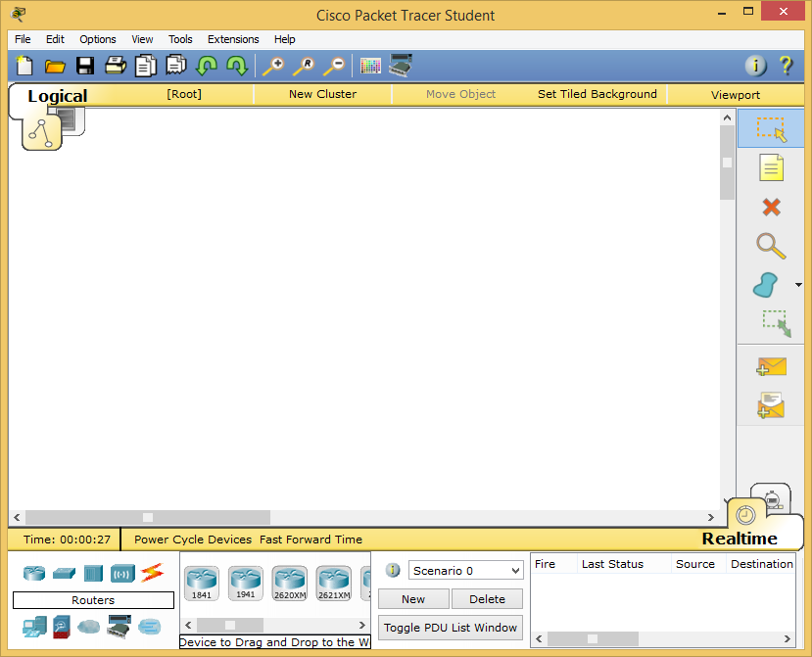Undo with the green left arrow

(207, 66)
